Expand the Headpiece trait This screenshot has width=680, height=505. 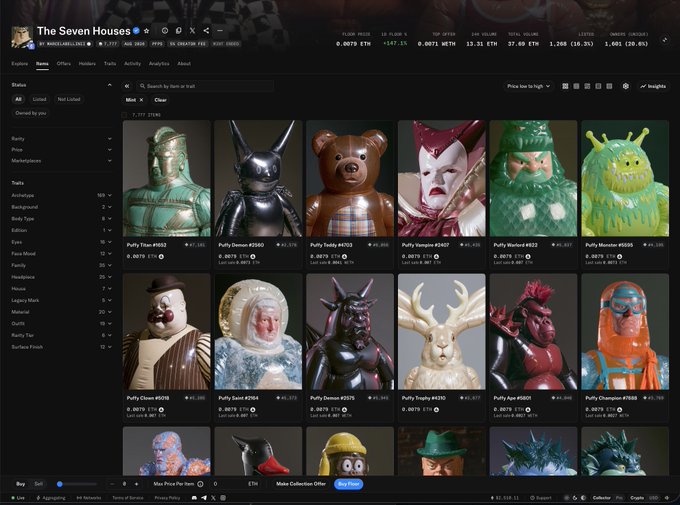(x=61, y=277)
